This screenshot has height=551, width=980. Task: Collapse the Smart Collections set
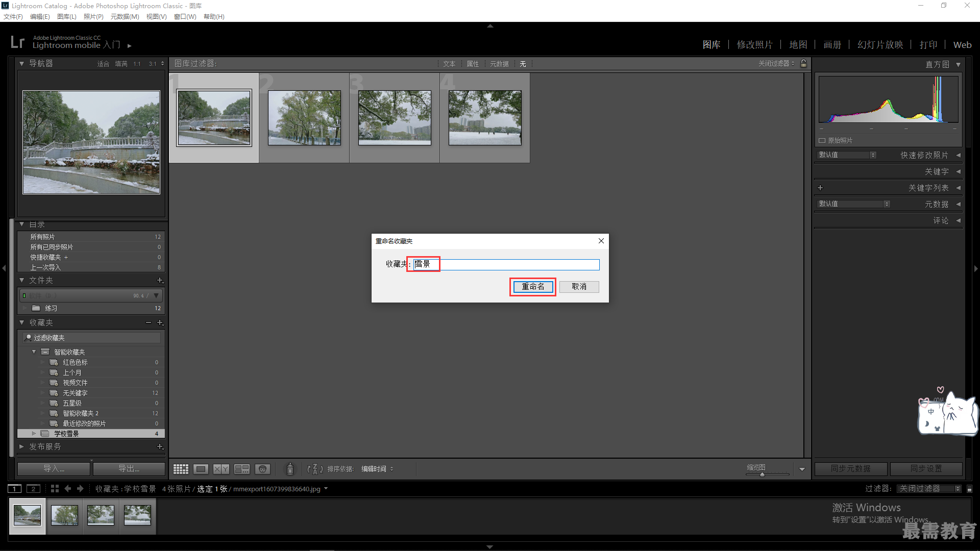click(x=34, y=352)
